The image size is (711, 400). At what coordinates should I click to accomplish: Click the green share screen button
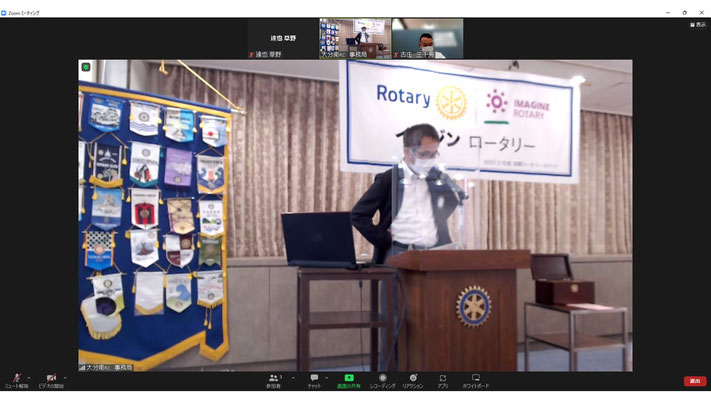pyautogui.click(x=349, y=380)
